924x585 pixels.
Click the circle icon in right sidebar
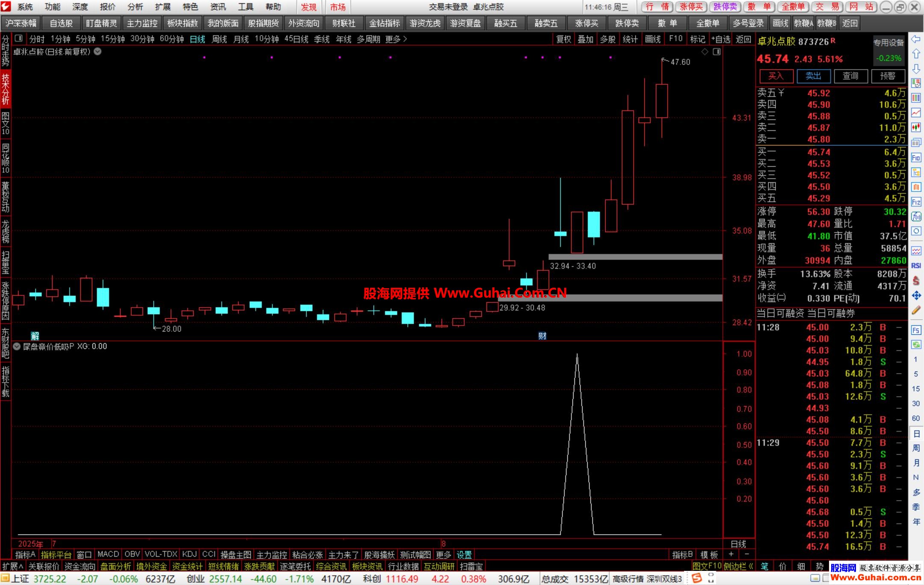916,231
